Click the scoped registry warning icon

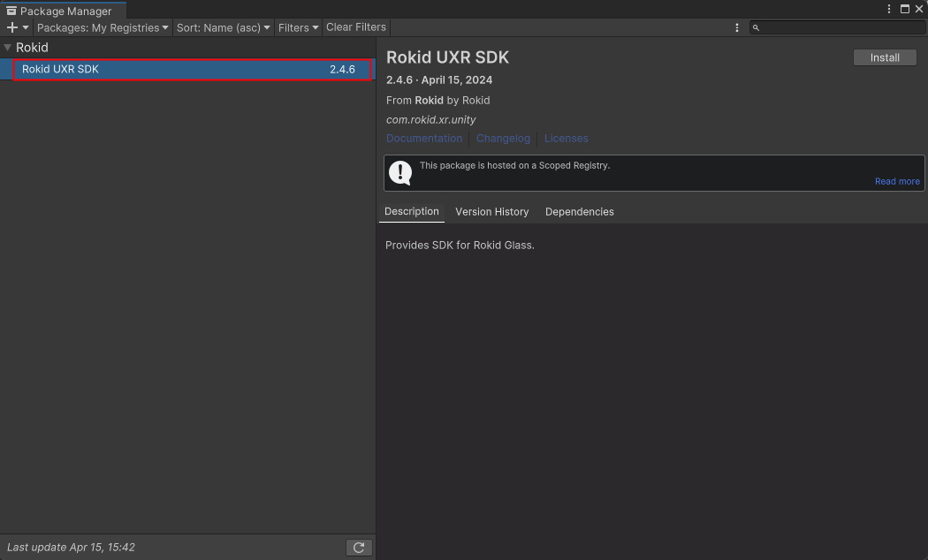400,172
